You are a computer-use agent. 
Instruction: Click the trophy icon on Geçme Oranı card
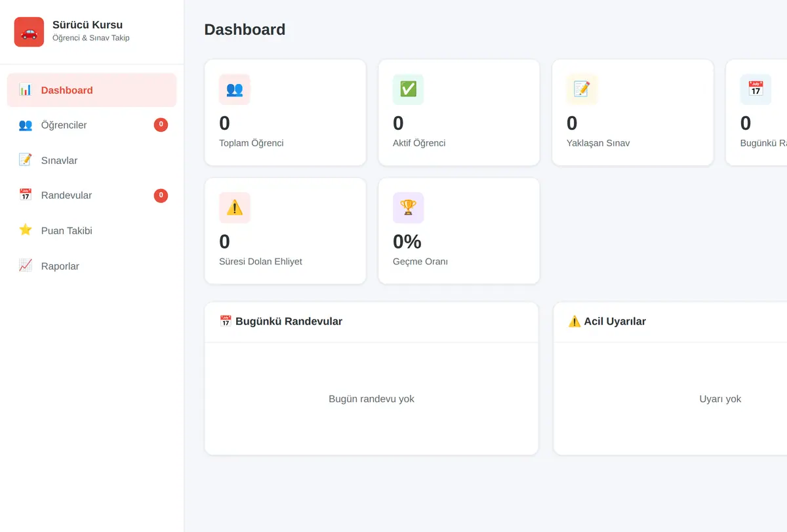coord(408,207)
